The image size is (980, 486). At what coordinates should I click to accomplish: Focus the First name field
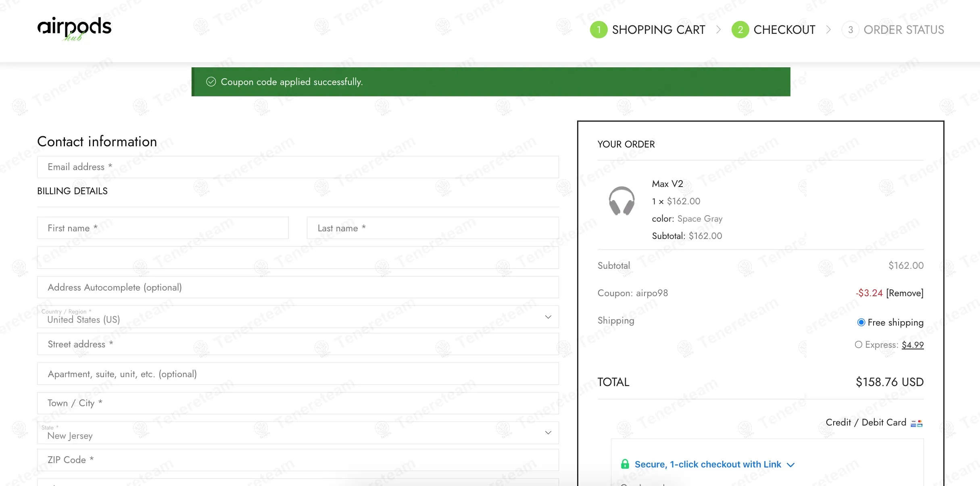(x=163, y=228)
